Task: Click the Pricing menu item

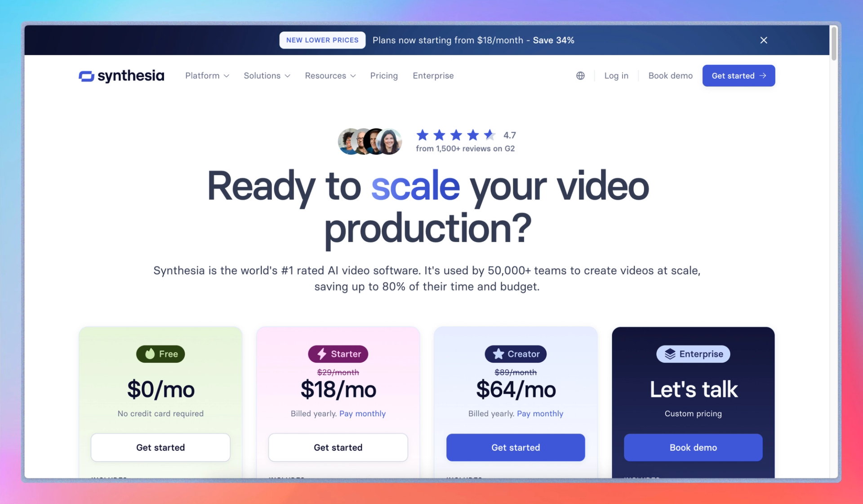Action: coord(383,75)
